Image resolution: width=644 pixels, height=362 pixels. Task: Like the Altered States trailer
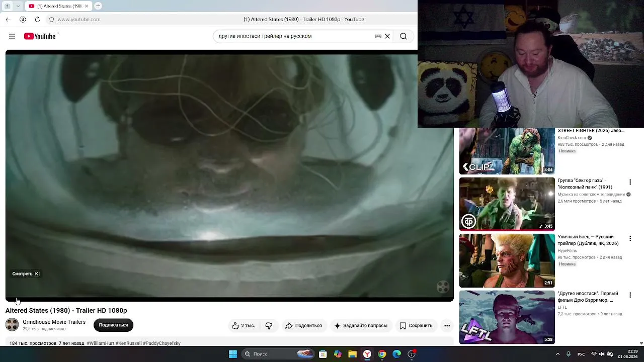click(x=243, y=326)
